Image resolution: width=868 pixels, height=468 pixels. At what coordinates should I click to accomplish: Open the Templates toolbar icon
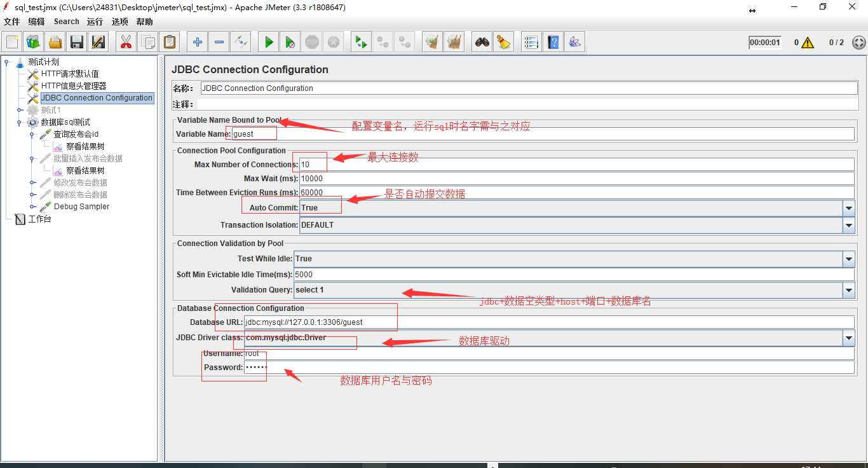pyautogui.click(x=34, y=42)
